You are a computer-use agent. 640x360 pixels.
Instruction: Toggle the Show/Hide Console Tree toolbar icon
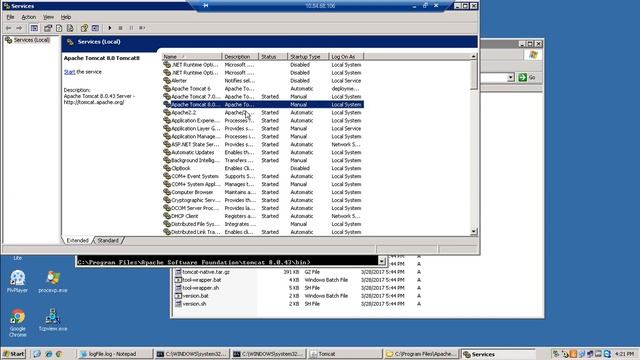coord(34,28)
